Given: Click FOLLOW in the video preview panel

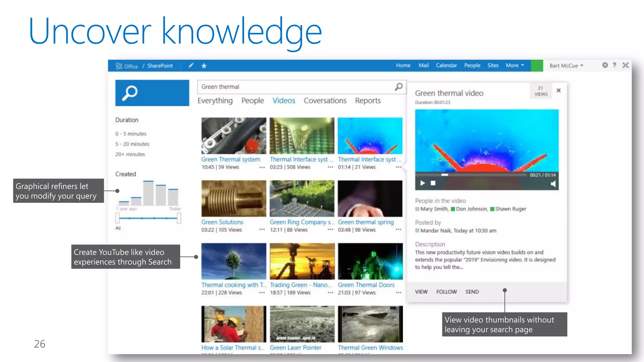Looking at the screenshot, I should [x=446, y=292].
